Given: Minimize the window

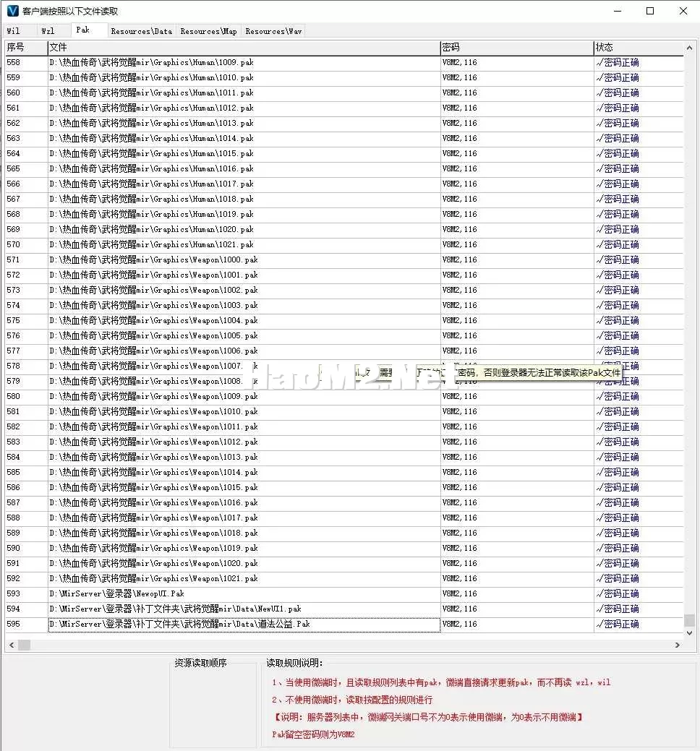Looking at the screenshot, I should [x=618, y=11].
